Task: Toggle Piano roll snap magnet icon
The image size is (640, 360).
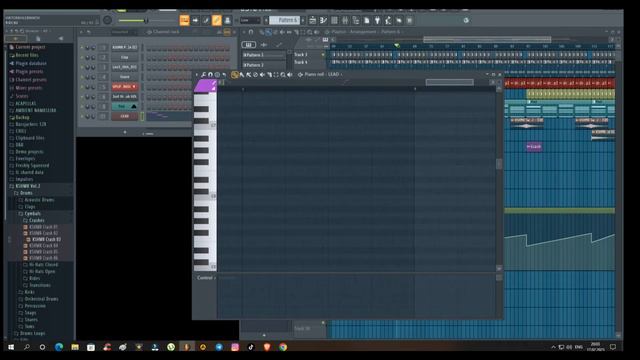Action: pyautogui.click(x=210, y=75)
